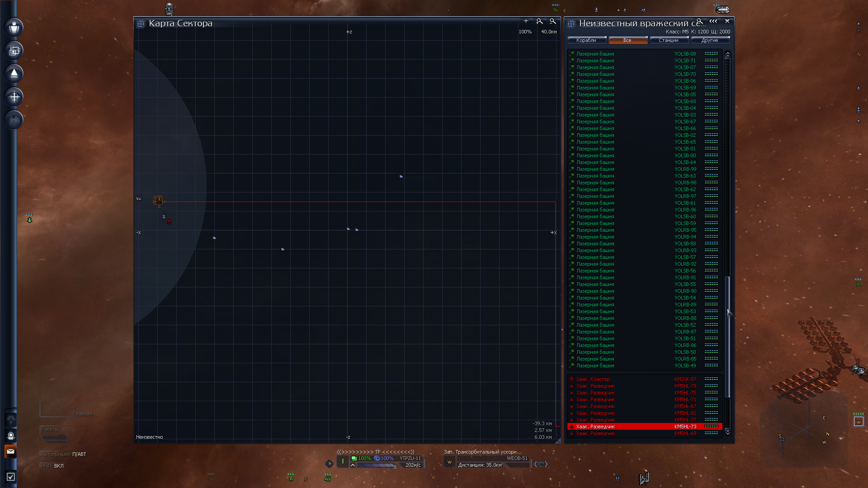The image size is (868, 488).
Task: Click the cube icon beside Карта Сектора
Action: click(141, 23)
